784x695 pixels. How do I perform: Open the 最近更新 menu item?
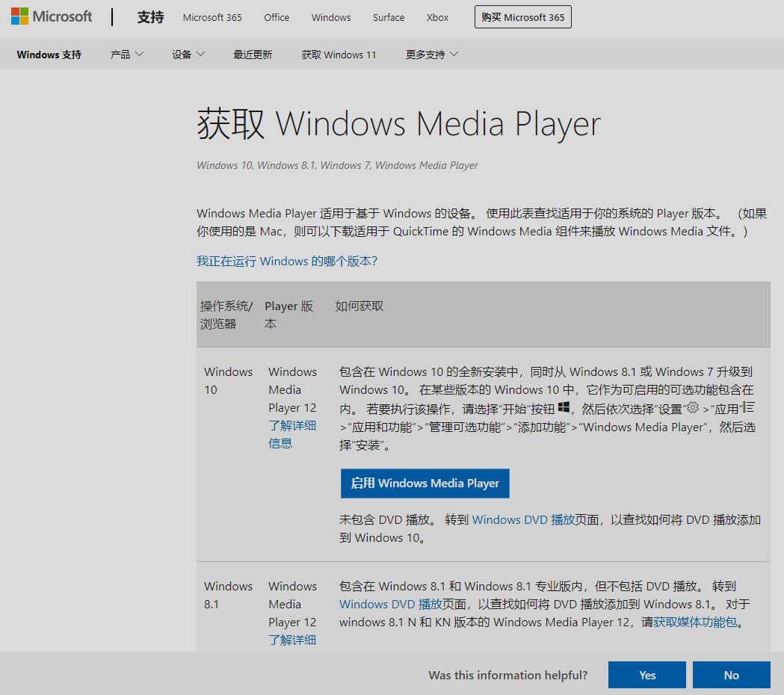coord(253,55)
